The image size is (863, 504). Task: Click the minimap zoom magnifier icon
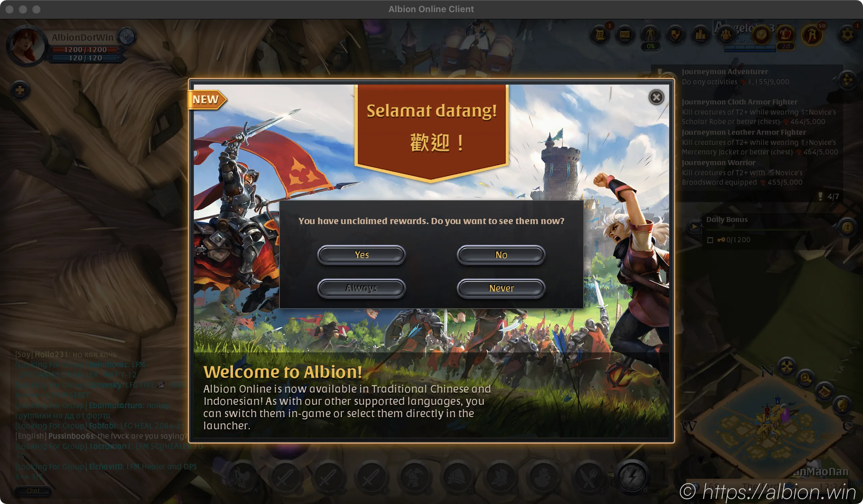pos(805,378)
